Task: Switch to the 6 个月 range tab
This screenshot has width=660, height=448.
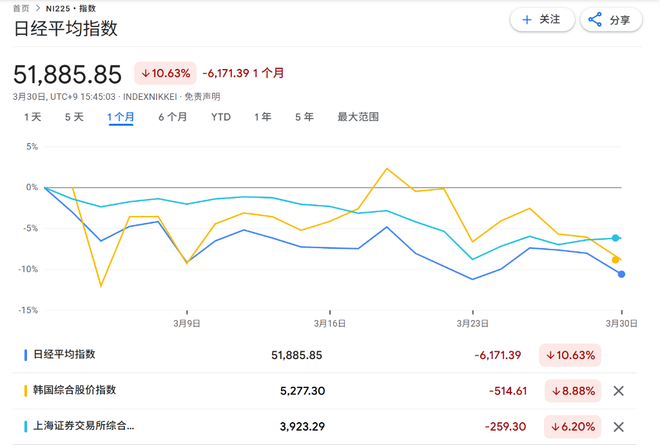Action: pos(172,117)
